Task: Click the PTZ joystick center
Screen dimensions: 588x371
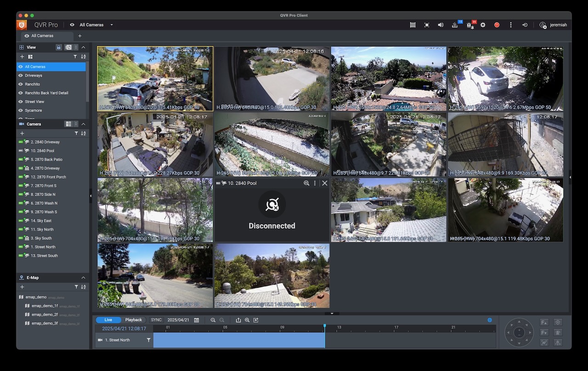Action: pos(519,332)
